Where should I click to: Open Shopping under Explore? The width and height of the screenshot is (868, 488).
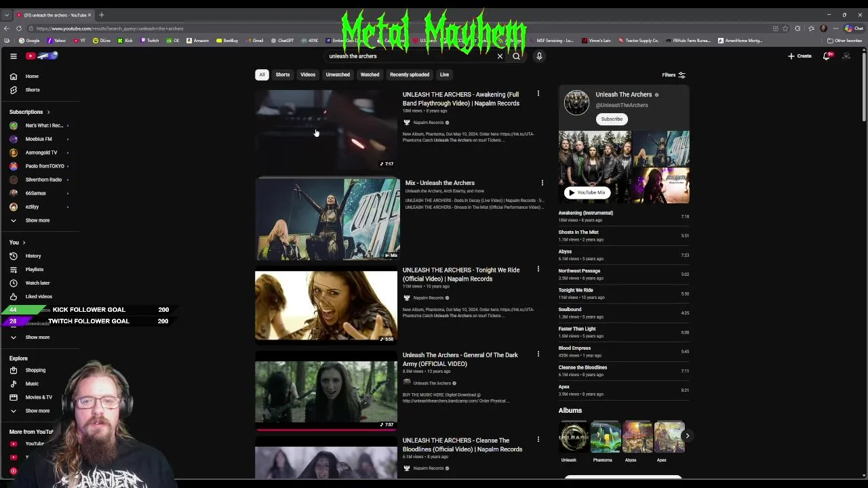click(35, 370)
